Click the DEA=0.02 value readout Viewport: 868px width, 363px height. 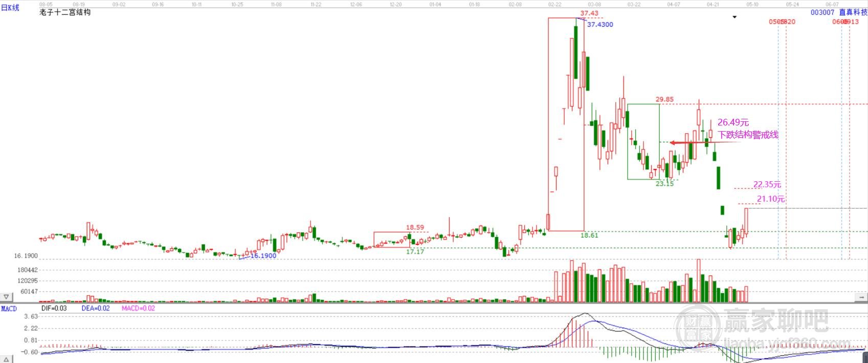[x=96, y=308]
